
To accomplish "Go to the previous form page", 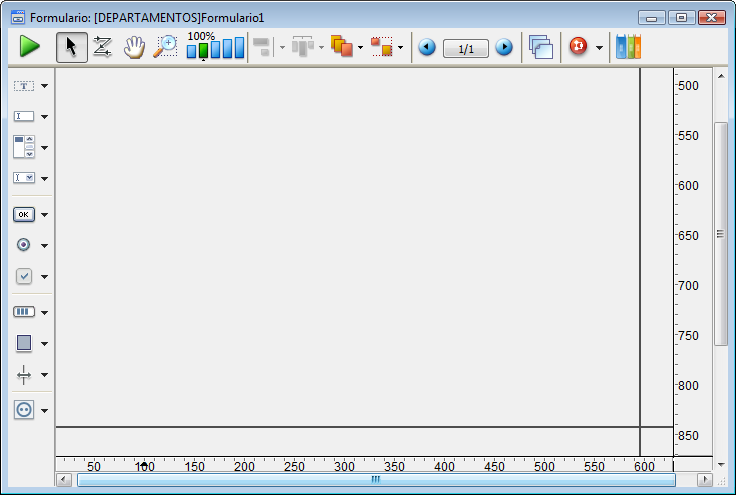I will (x=427, y=47).
